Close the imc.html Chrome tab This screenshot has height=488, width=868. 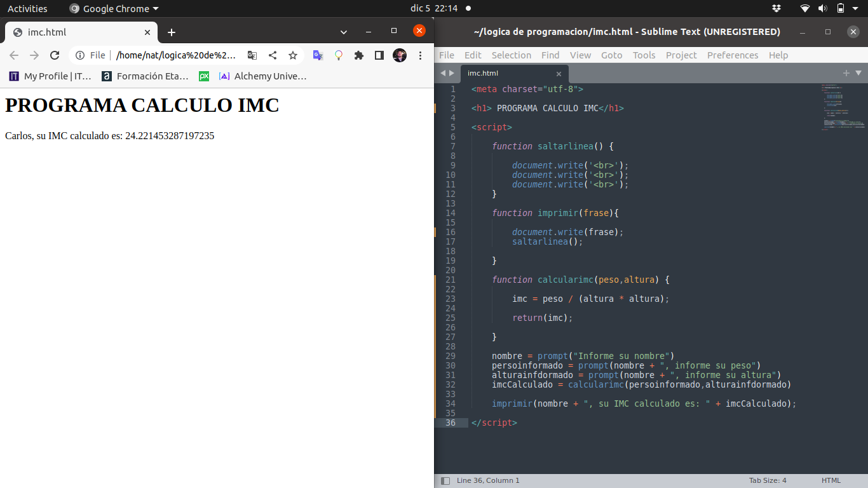tap(147, 32)
